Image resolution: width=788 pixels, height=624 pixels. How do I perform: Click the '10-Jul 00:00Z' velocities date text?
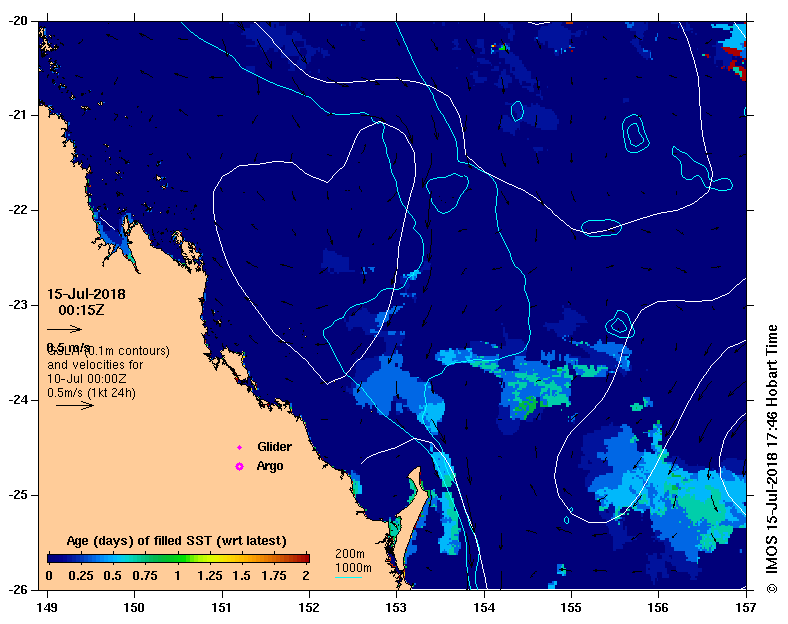87,378
